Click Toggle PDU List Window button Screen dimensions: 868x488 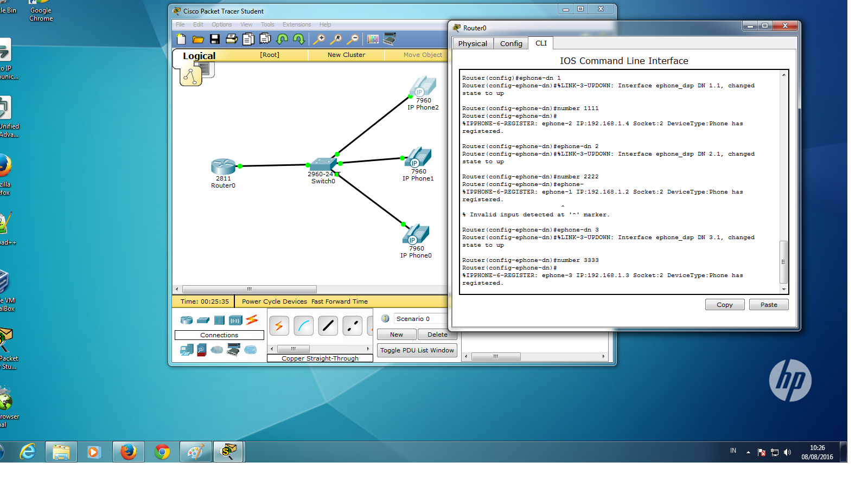417,350
